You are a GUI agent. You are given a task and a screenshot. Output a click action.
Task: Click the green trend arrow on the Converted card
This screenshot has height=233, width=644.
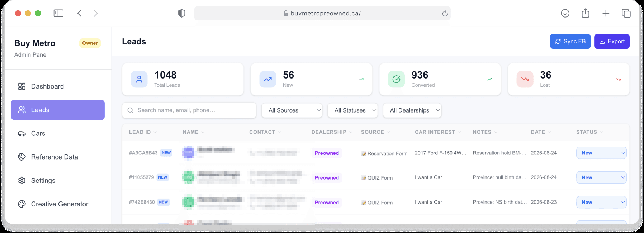tap(490, 79)
